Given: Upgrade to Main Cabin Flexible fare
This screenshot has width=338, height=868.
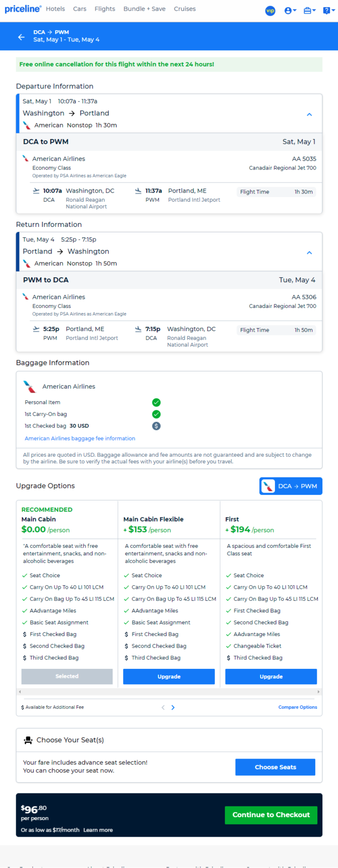Looking at the screenshot, I should (x=169, y=676).
